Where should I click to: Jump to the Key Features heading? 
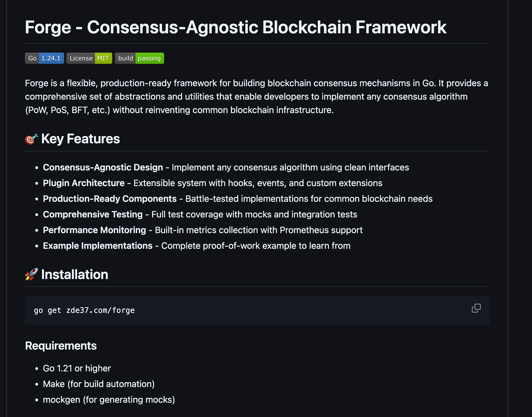click(80, 139)
